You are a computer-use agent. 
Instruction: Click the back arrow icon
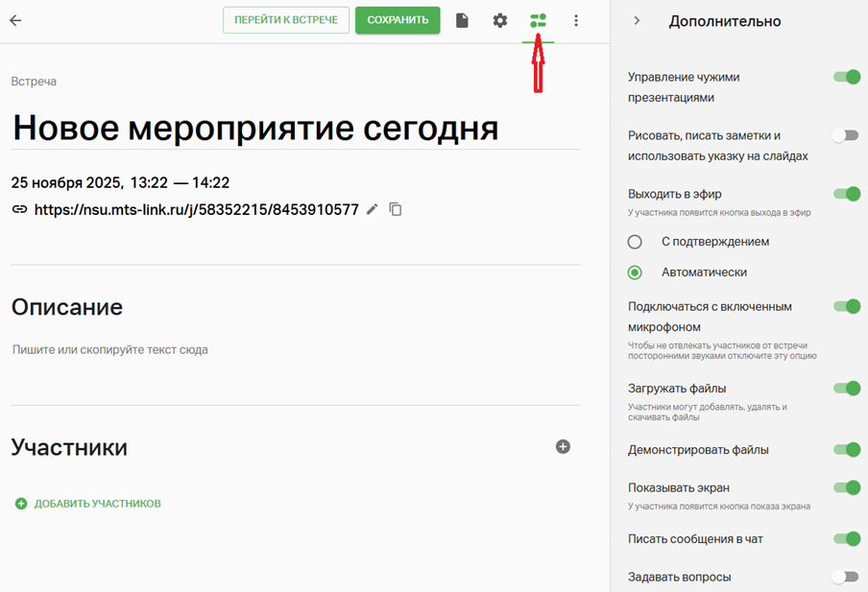pos(15,20)
